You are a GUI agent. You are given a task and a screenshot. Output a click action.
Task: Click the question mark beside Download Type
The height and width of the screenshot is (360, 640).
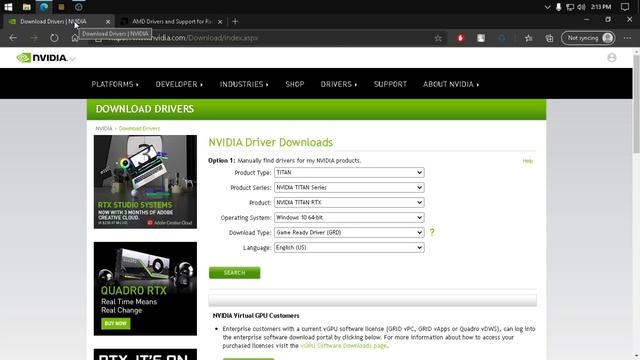[432, 232]
